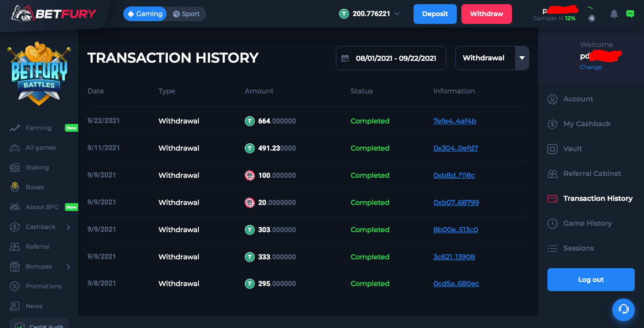This screenshot has height=328, width=644.
Task: Click the Change link under Welcome
Action: click(x=591, y=67)
